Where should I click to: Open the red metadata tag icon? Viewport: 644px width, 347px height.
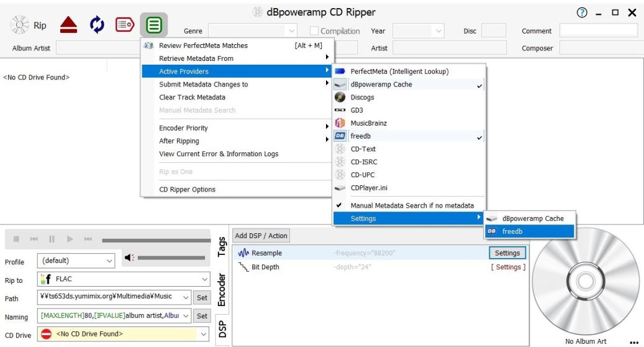pyautogui.click(x=123, y=25)
